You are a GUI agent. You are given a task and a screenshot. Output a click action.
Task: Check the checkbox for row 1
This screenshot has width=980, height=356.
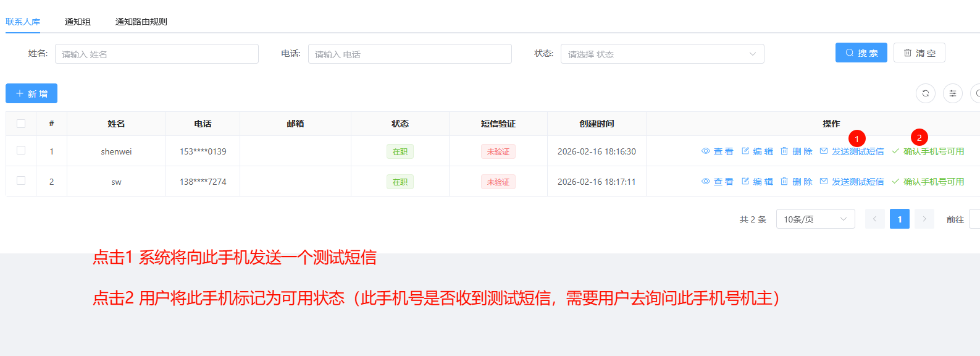[x=21, y=150]
